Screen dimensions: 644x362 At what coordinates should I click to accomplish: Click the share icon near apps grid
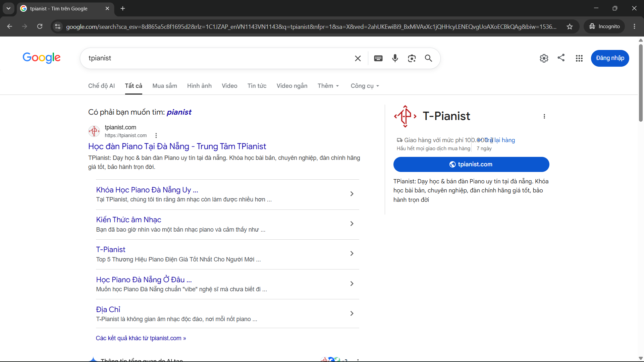tap(561, 58)
